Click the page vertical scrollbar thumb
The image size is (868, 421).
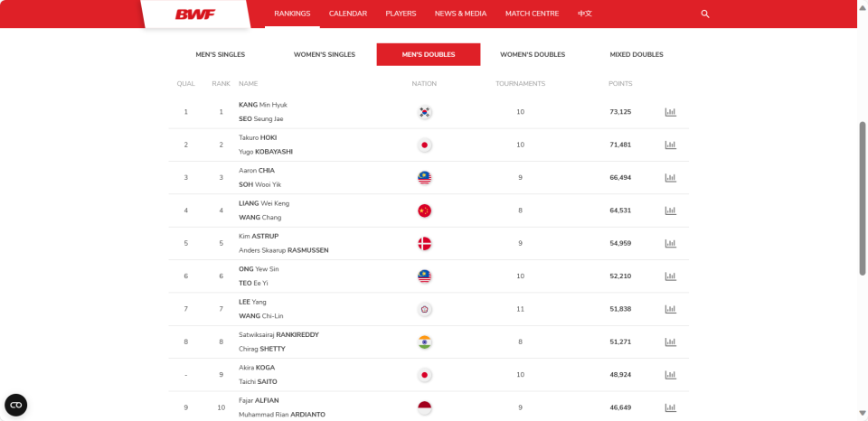863,198
